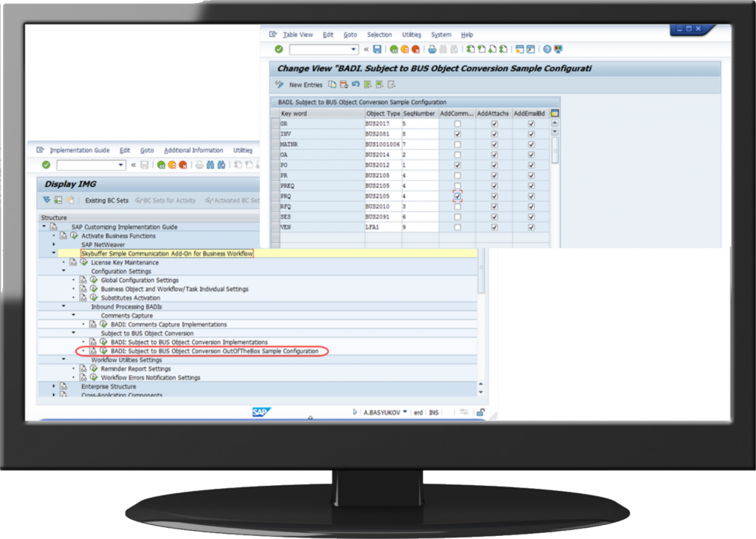756x539 pixels.
Task: Check AddComm checkbox for VEN row
Action: (458, 227)
